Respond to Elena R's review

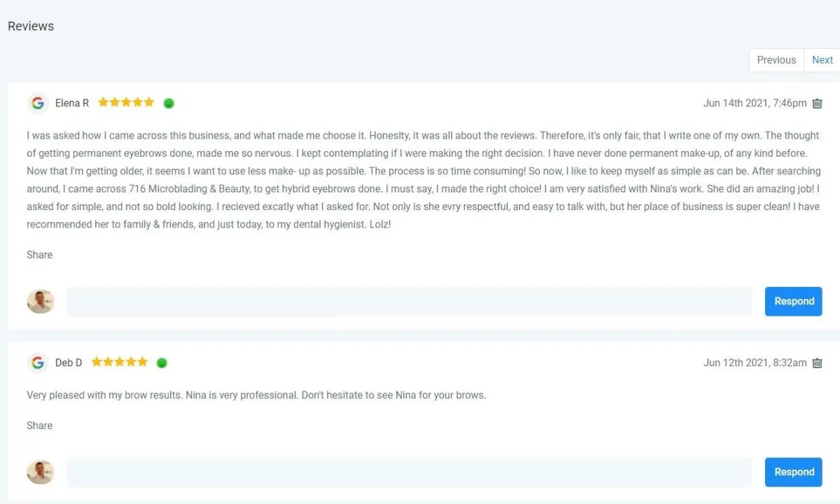pos(794,301)
